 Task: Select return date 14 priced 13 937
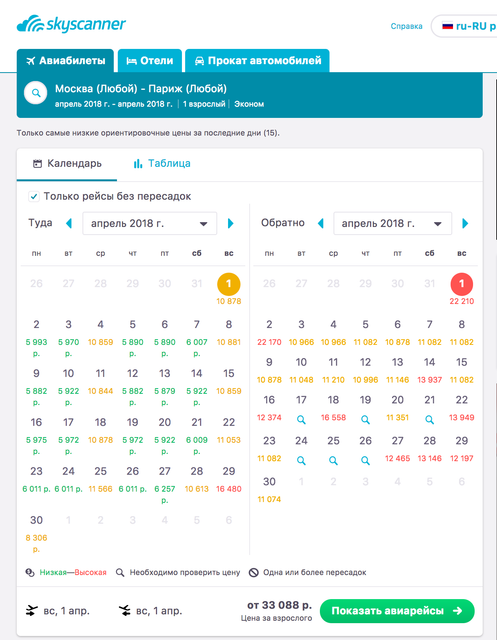(x=429, y=370)
